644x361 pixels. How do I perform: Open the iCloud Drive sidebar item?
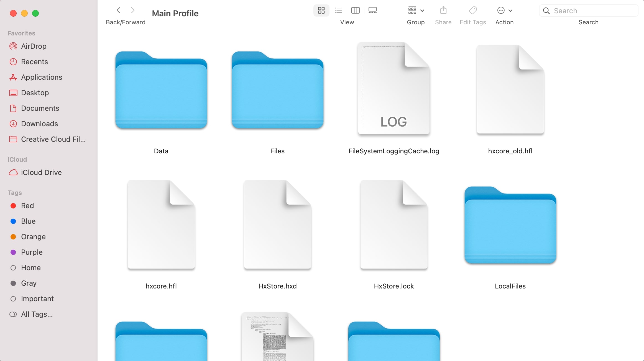(x=41, y=172)
